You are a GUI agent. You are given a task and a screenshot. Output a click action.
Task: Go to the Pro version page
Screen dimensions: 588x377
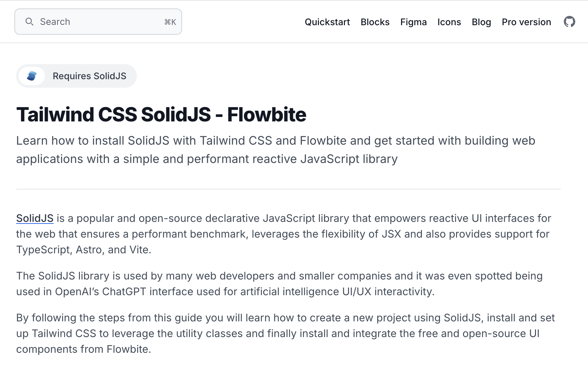(526, 22)
